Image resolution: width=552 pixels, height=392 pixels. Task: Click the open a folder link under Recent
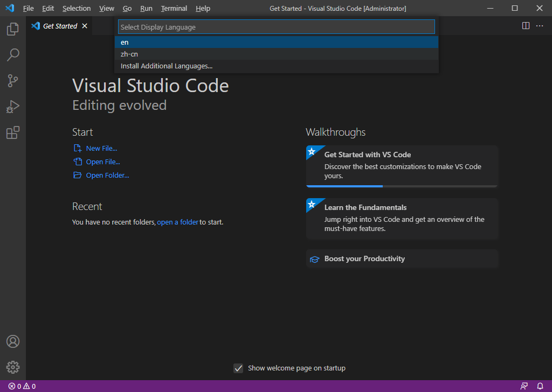(177, 222)
